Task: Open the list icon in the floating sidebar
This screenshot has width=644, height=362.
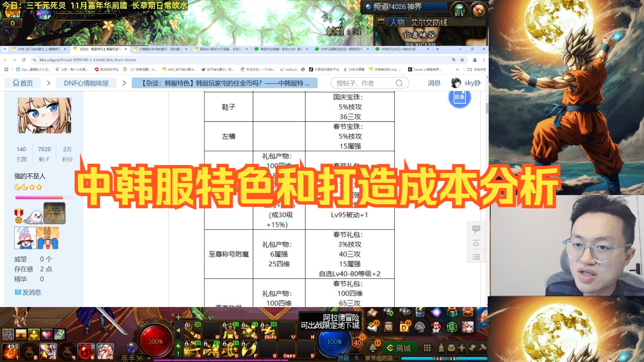Action: tap(476, 257)
